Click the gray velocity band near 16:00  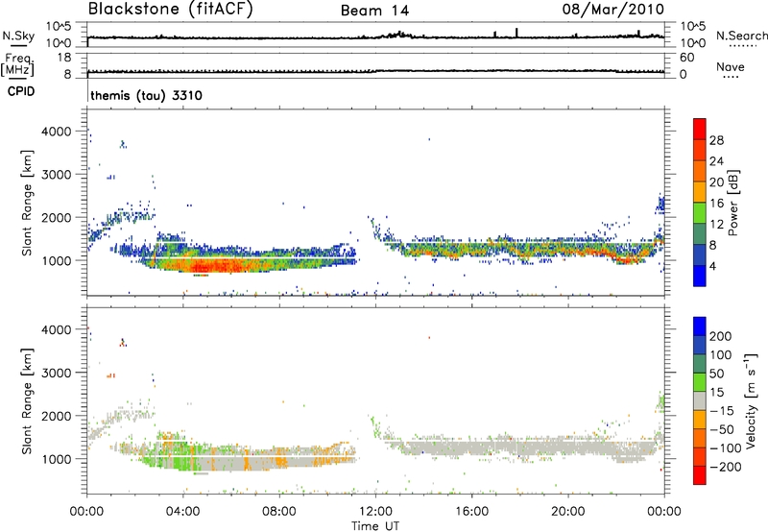[471, 447]
